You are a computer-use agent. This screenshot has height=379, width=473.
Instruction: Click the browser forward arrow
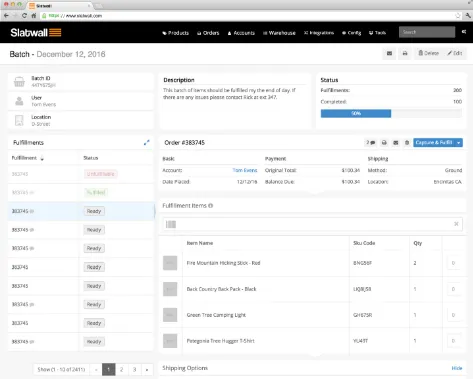click(15, 15)
